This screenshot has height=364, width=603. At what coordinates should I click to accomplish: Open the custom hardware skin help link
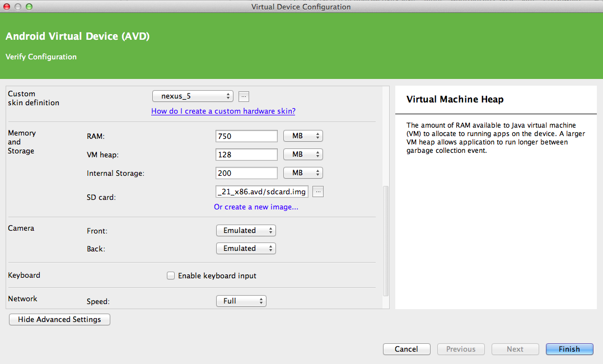pos(223,111)
